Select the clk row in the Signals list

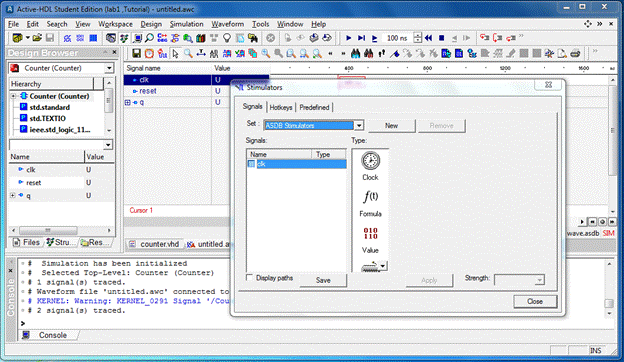tap(296, 164)
